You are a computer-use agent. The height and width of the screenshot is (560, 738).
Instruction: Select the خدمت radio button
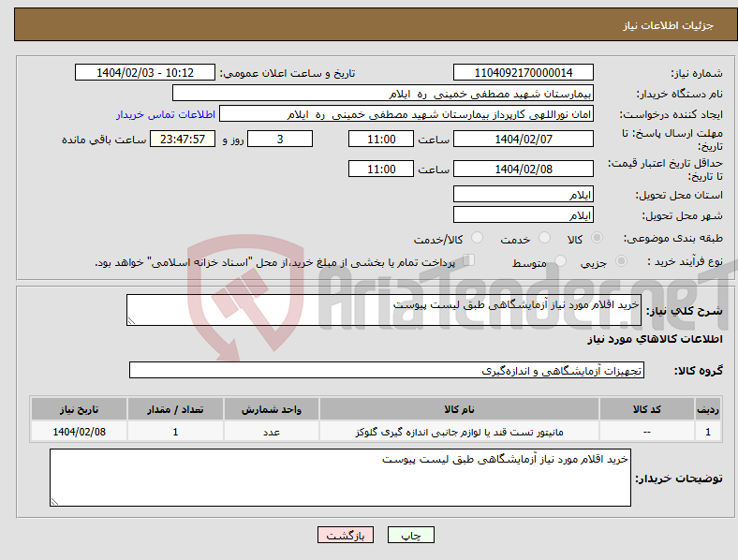point(544,238)
